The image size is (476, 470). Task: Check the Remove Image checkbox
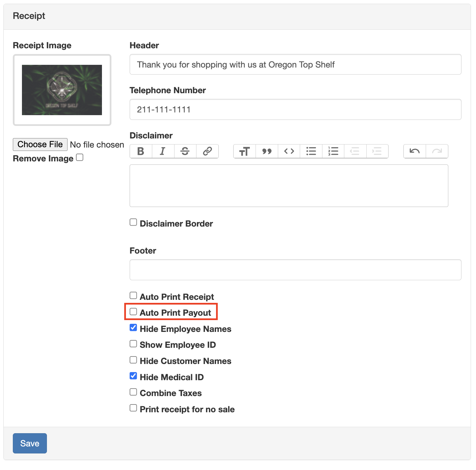[x=80, y=157]
